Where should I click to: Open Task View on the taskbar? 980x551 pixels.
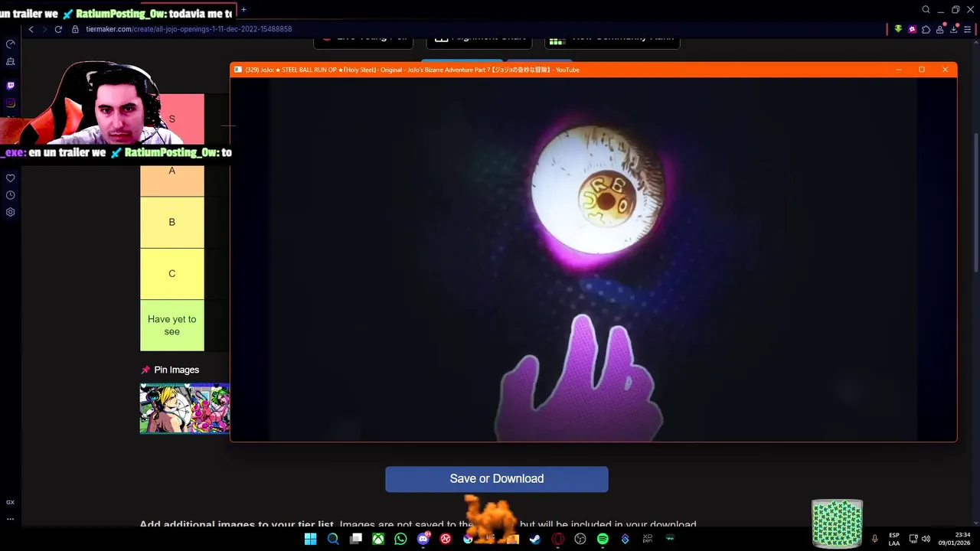356,539
